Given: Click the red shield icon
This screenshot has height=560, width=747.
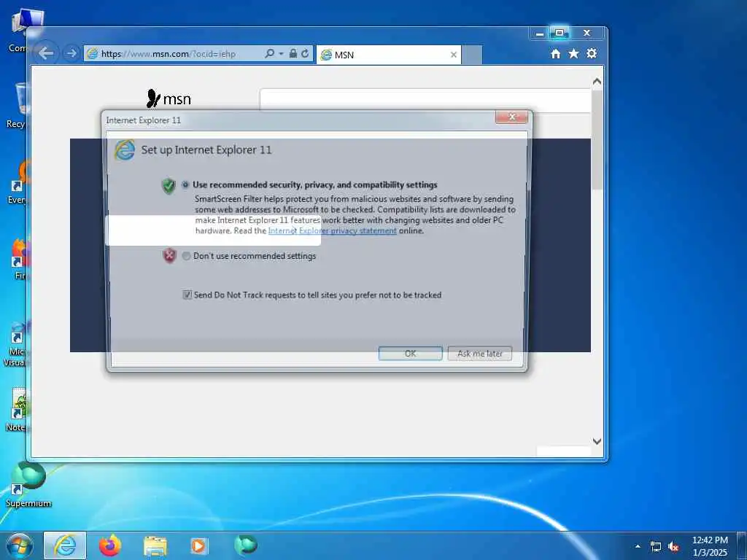Looking at the screenshot, I should click(169, 256).
